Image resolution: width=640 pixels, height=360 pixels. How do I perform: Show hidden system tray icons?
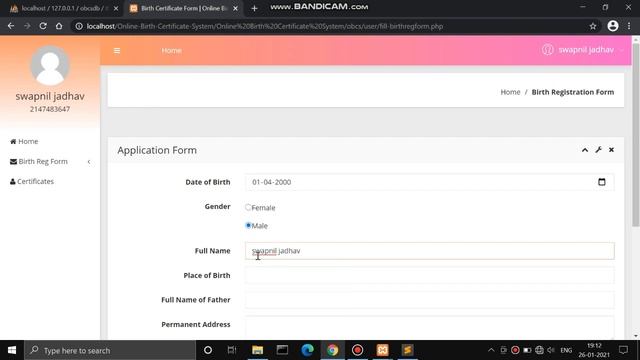pyautogui.click(x=491, y=350)
